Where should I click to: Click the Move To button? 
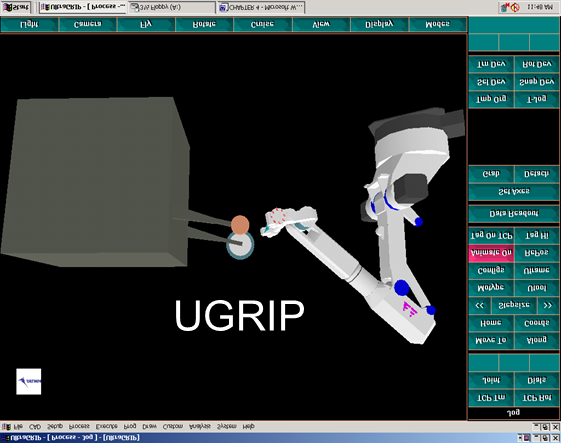[x=491, y=340]
